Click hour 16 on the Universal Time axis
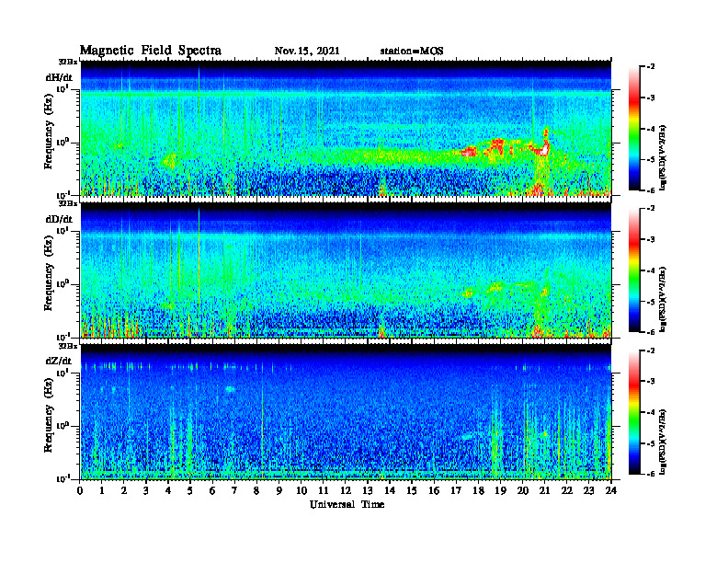The height and width of the screenshot is (563, 728). click(x=434, y=491)
